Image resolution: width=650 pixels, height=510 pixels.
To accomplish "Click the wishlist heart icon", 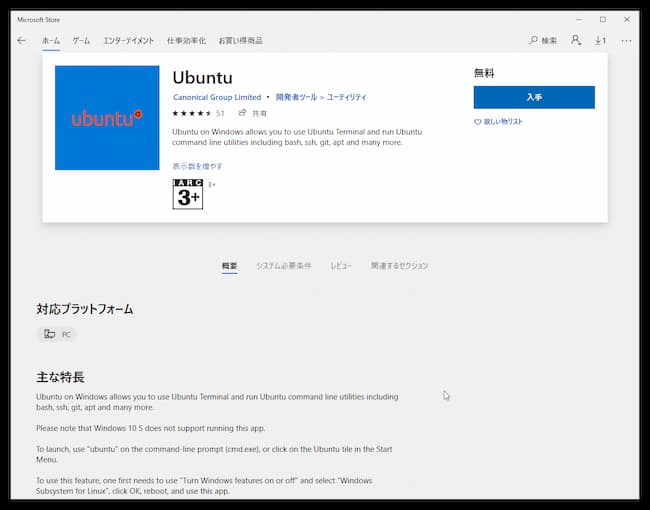I will 478,122.
